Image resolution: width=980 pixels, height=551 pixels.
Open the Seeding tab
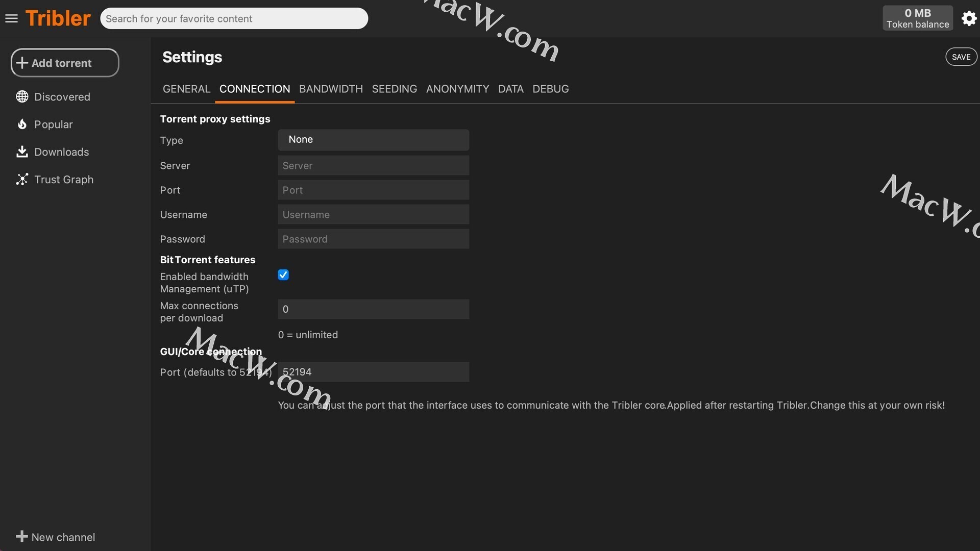click(x=395, y=89)
